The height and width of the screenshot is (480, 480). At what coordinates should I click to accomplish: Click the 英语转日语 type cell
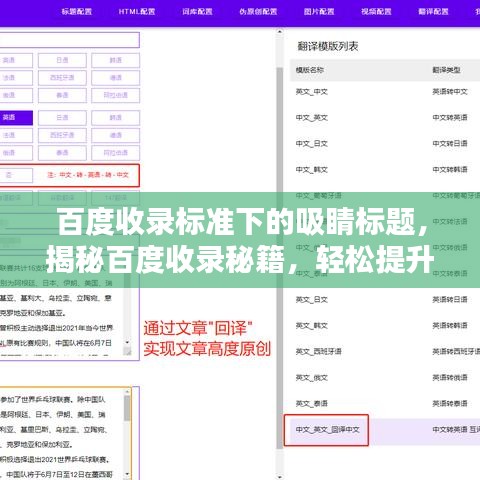point(450,300)
